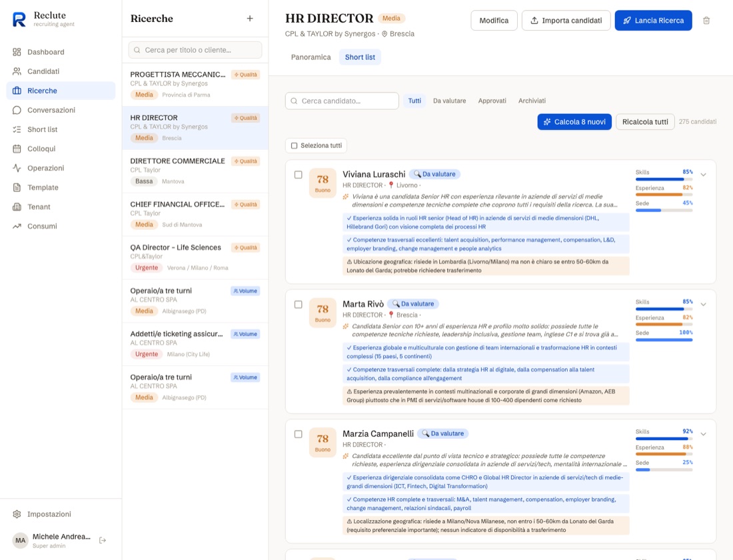Screen dimensions: 733x560
Task: Filter candidates by Da valutare
Action: [449, 101]
